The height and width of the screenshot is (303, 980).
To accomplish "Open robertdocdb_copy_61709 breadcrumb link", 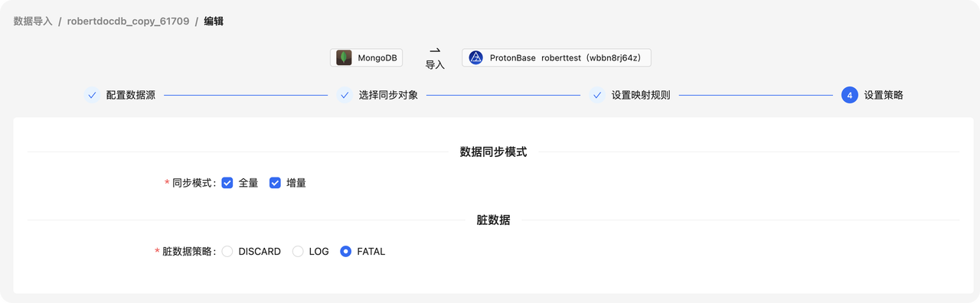I will click(128, 21).
